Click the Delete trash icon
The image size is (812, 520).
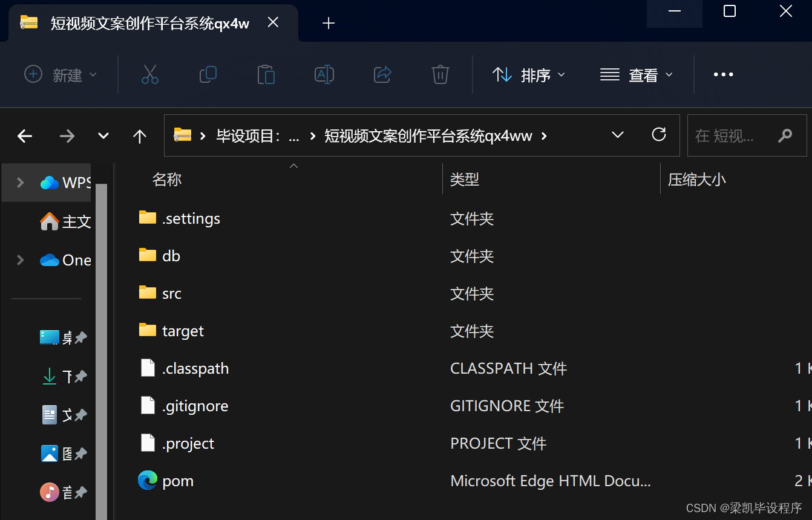440,74
